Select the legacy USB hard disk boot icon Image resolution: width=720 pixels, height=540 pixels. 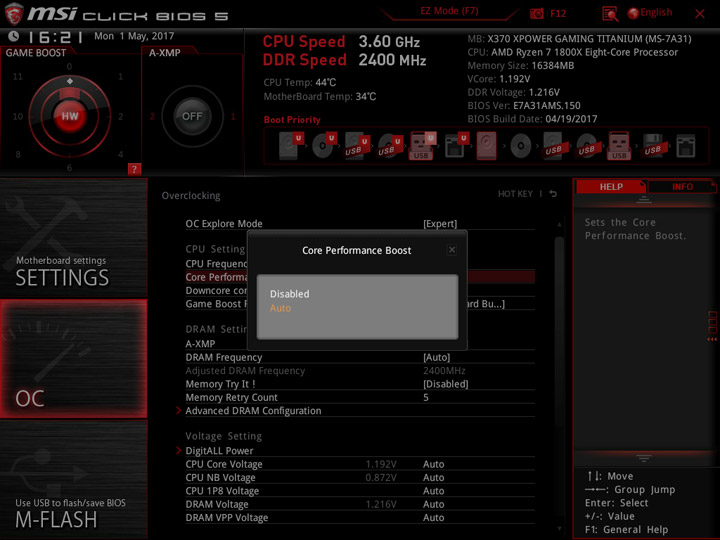point(554,146)
